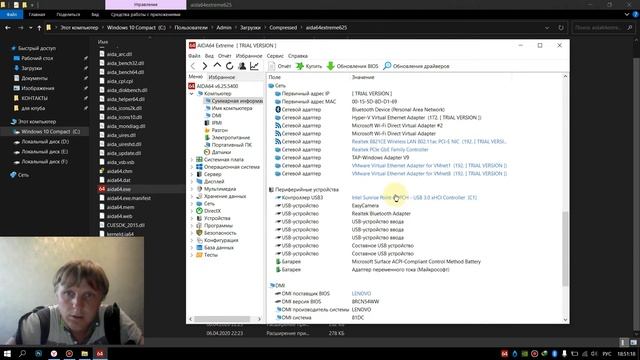Open VMware Virtual Ethernet Adapter VMnet1 link
The height and width of the screenshot is (360, 640).
point(429,166)
